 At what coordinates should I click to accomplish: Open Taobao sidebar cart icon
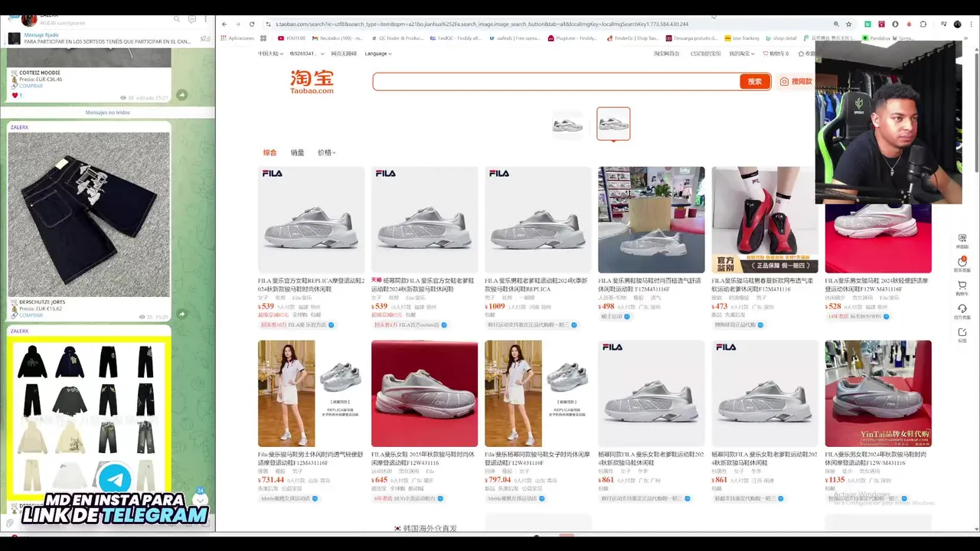(x=962, y=286)
